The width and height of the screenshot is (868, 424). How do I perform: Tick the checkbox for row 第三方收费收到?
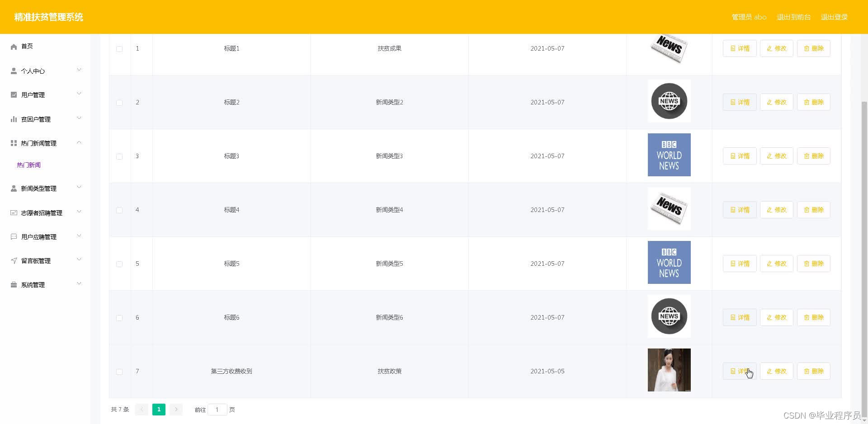[x=119, y=372]
